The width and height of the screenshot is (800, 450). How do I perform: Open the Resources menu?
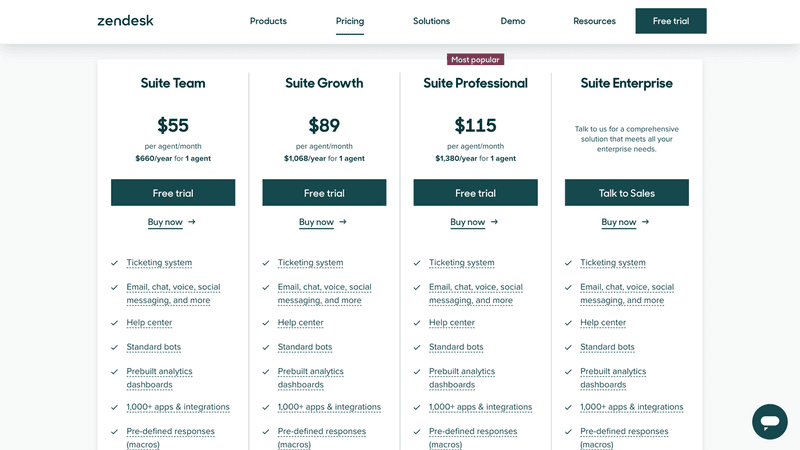click(594, 21)
